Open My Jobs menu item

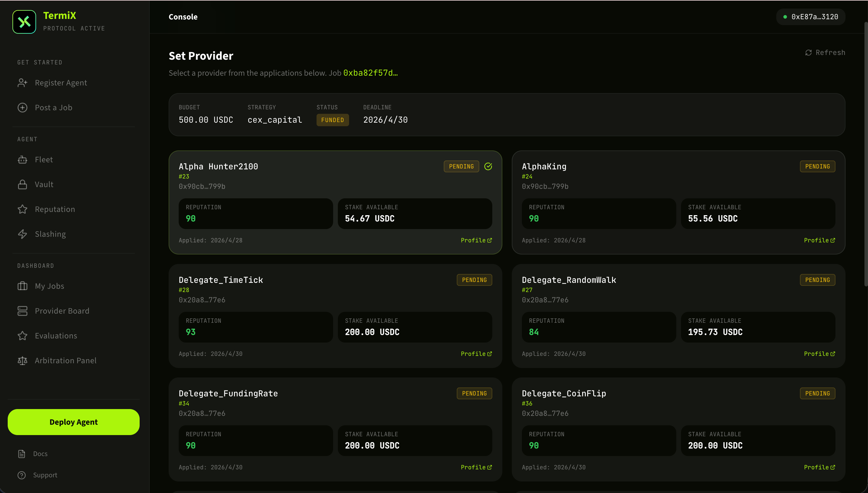point(49,286)
